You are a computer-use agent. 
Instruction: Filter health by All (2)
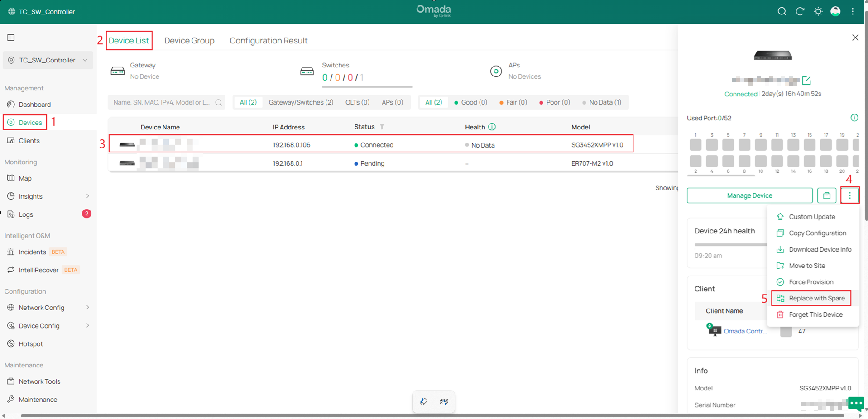433,102
